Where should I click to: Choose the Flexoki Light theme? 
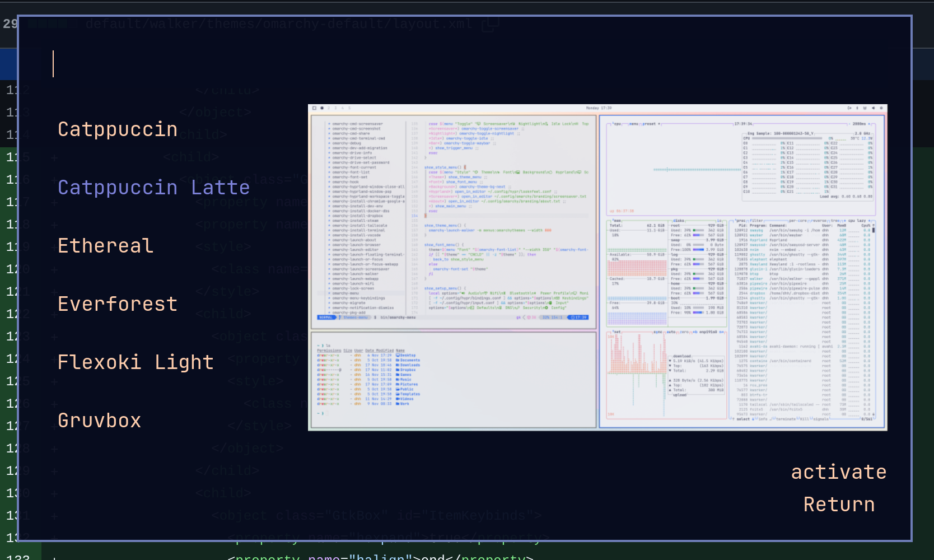(x=136, y=362)
